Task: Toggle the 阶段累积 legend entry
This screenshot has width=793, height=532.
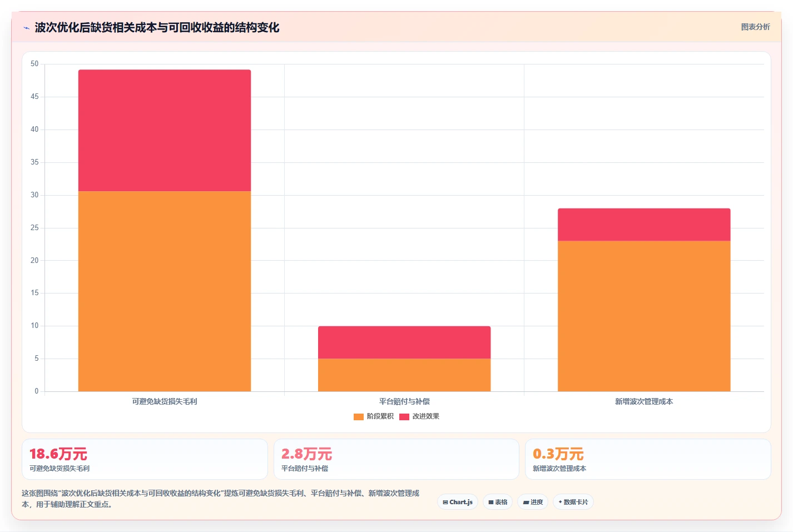Action: click(x=374, y=416)
